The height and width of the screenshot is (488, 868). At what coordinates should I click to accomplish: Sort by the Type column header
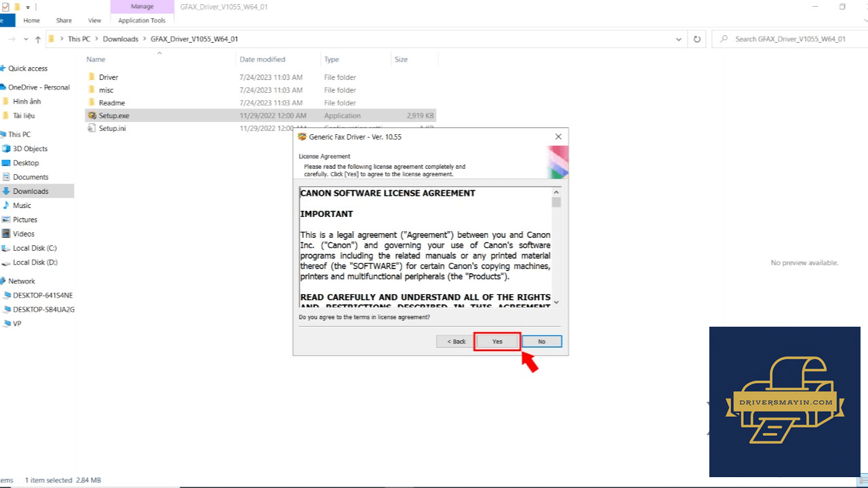[x=332, y=60]
